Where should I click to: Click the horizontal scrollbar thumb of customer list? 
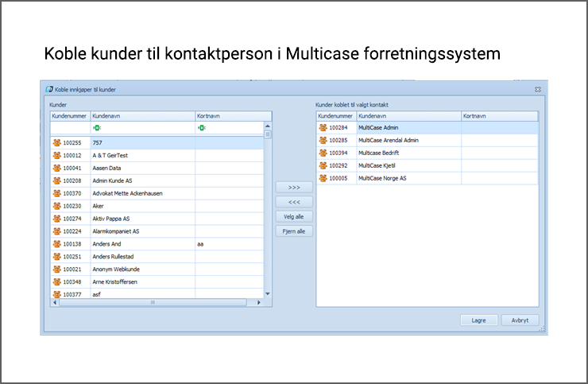tap(153, 302)
